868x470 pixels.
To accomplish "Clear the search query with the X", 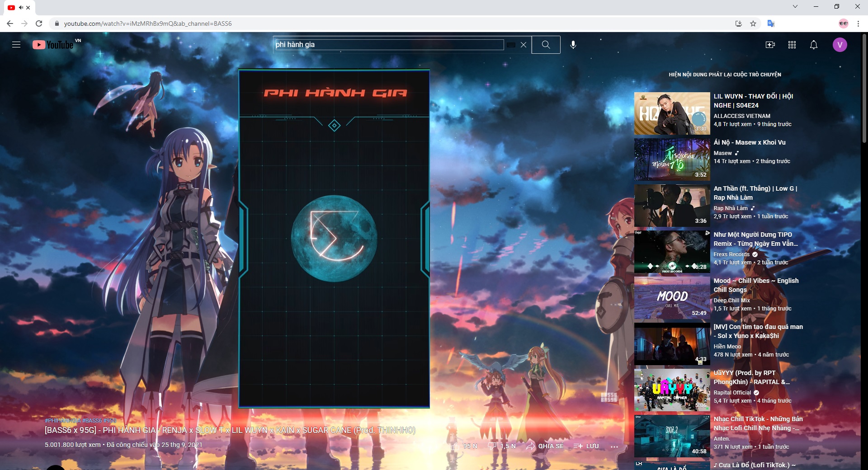I will coord(524,45).
